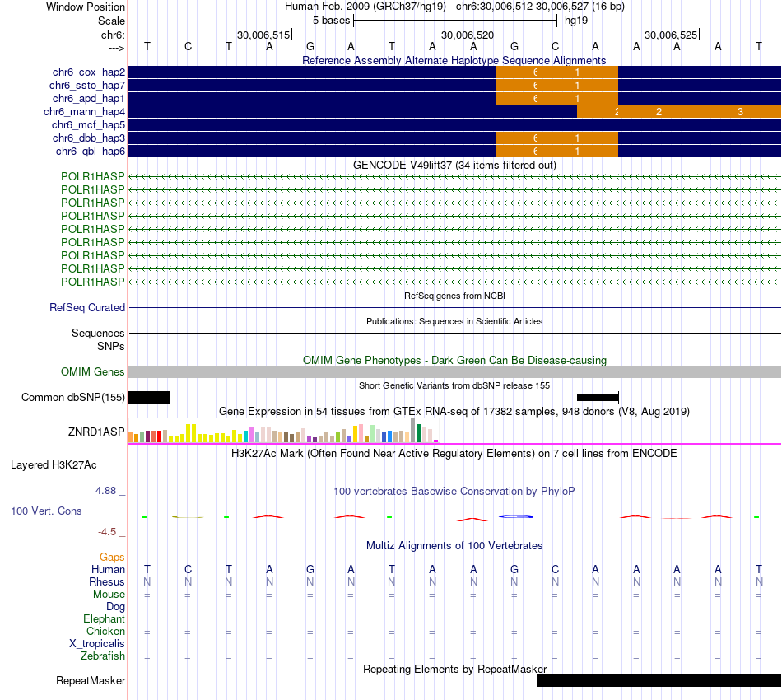Viewport: 782px width, 700px height.
Task: Click the ZNRD1ASP GTEx expression bar chart
Action: click(283, 431)
